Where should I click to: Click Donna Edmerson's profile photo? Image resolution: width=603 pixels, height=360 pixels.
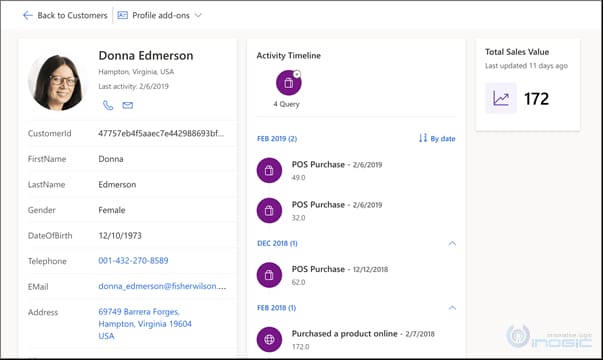tap(57, 82)
